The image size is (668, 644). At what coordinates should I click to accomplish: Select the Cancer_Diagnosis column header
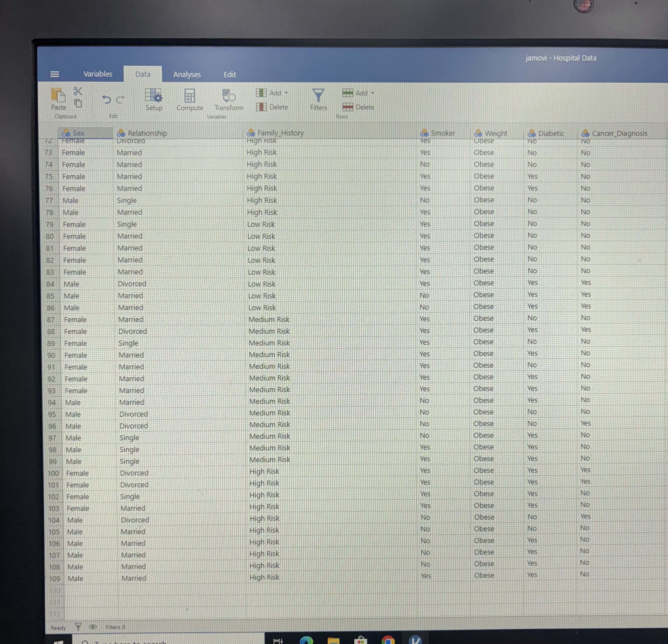click(619, 133)
